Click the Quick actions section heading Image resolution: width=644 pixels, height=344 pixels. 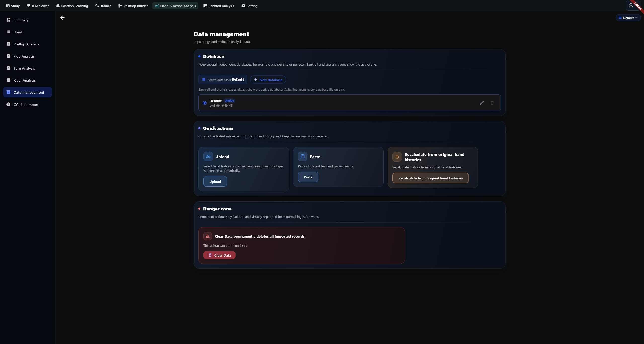point(218,128)
